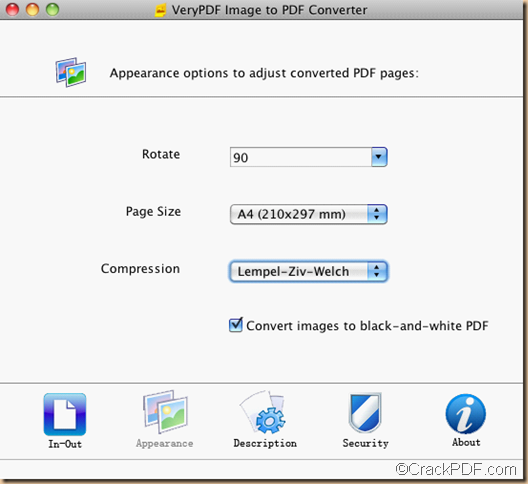Click the Rotate field showing 90
Screen dimensions: 528x484
pos(301,157)
